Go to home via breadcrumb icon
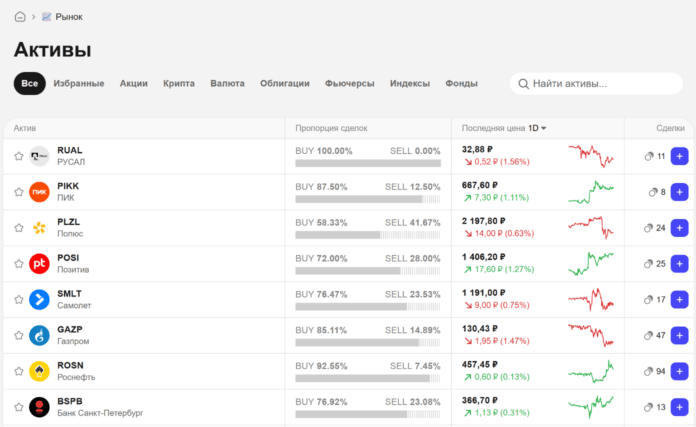The height and width of the screenshot is (427, 696). [20, 17]
